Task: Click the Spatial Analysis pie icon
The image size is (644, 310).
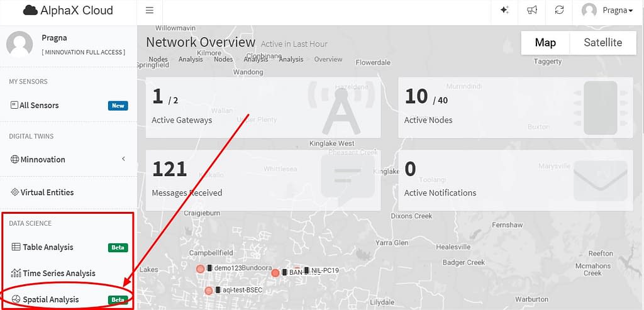Action: (16, 299)
